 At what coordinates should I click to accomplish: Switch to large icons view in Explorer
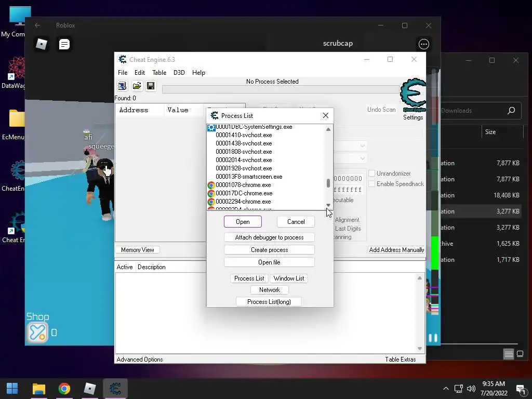[x=520, y=354]
